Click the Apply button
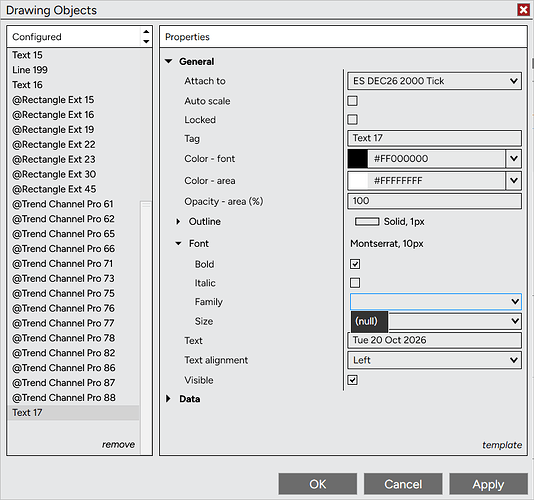This screenshot has height=500, width=534. (488, 484)
